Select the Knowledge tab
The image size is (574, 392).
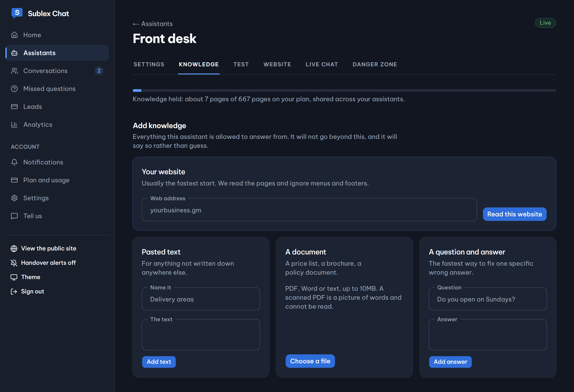199,64
